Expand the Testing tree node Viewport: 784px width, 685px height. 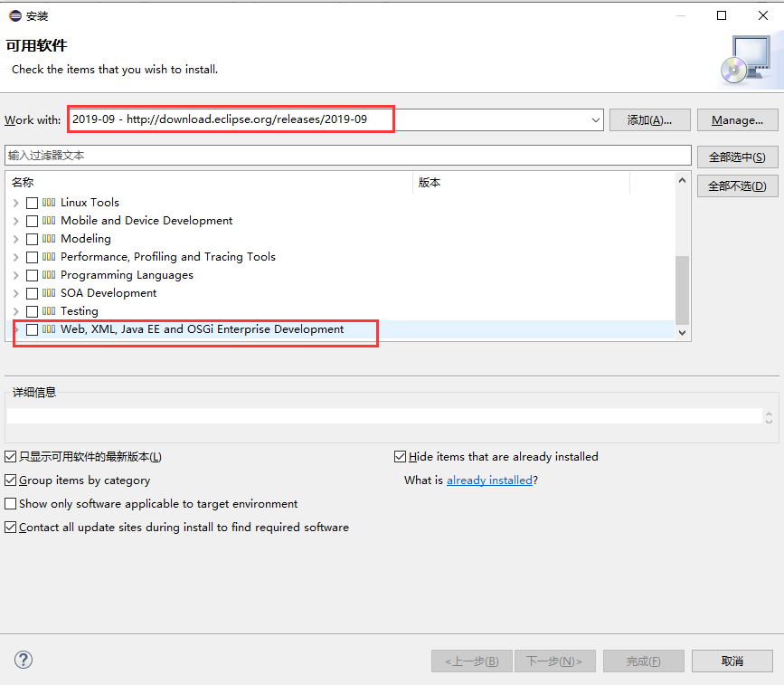pyautogui.click(x=16, y=311)
